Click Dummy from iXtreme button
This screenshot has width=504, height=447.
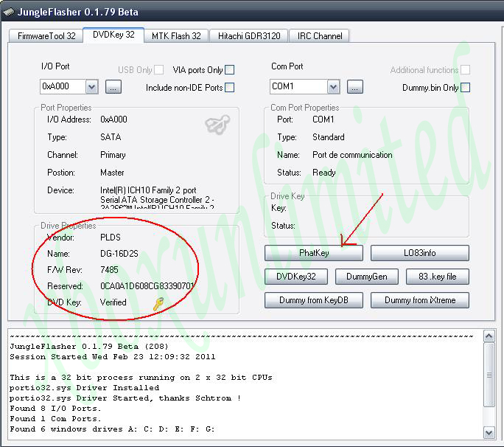pos(420,300)
